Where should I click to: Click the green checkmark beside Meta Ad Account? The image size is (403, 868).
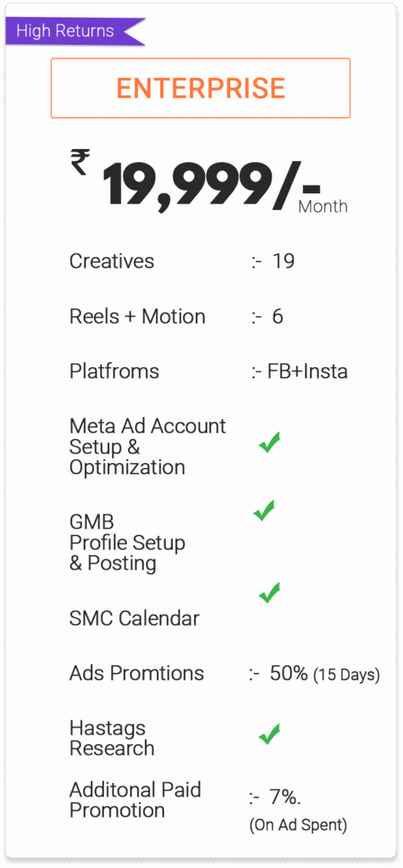[269, 442]
